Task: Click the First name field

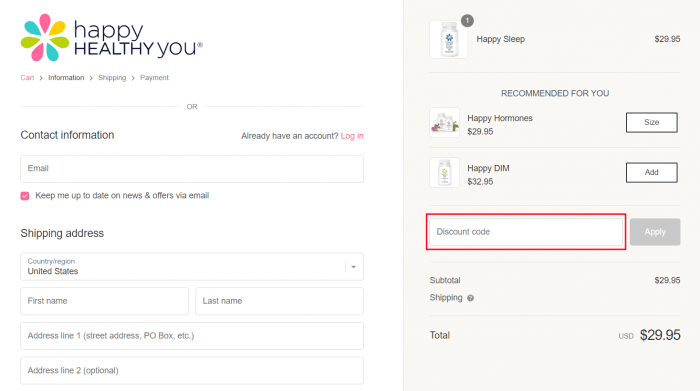Action: pyautogui.click(x=104, y=301)
